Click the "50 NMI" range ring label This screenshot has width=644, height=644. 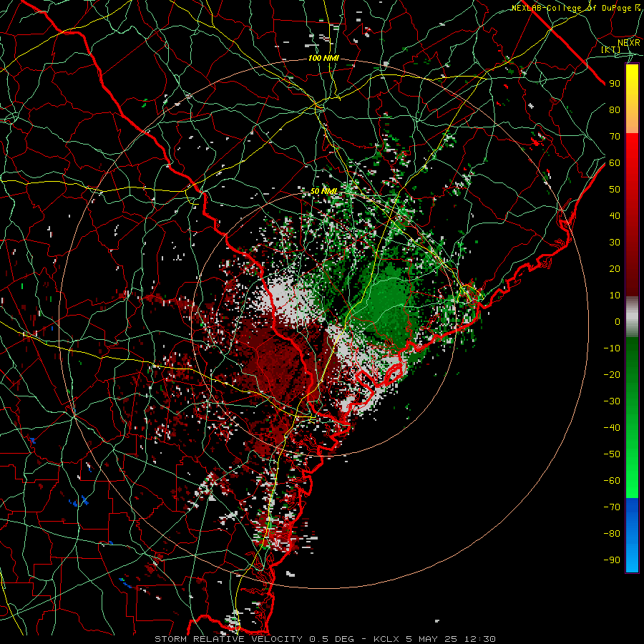(x=323, y=191)
